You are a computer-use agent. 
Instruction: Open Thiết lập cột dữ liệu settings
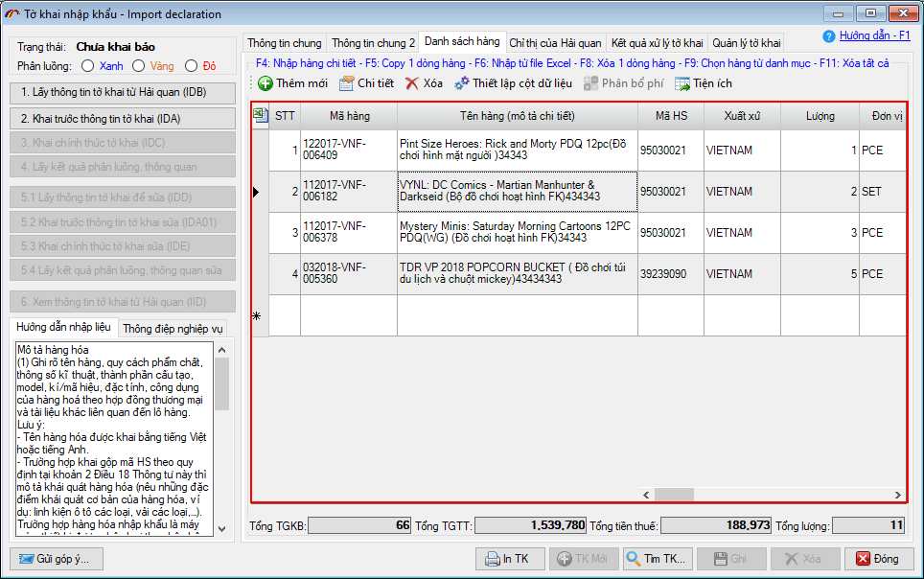point(462,83)
